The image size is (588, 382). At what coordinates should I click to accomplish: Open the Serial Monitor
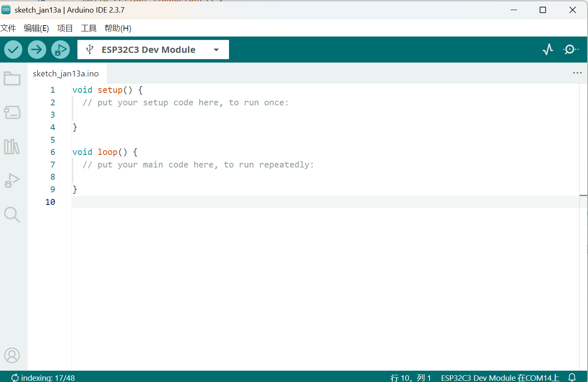point(571,50)
